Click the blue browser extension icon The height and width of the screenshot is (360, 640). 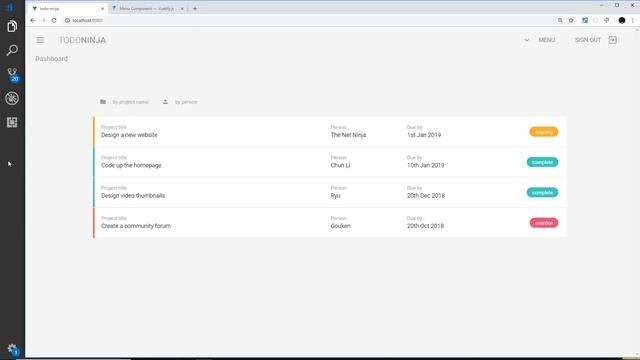(585, 20)
